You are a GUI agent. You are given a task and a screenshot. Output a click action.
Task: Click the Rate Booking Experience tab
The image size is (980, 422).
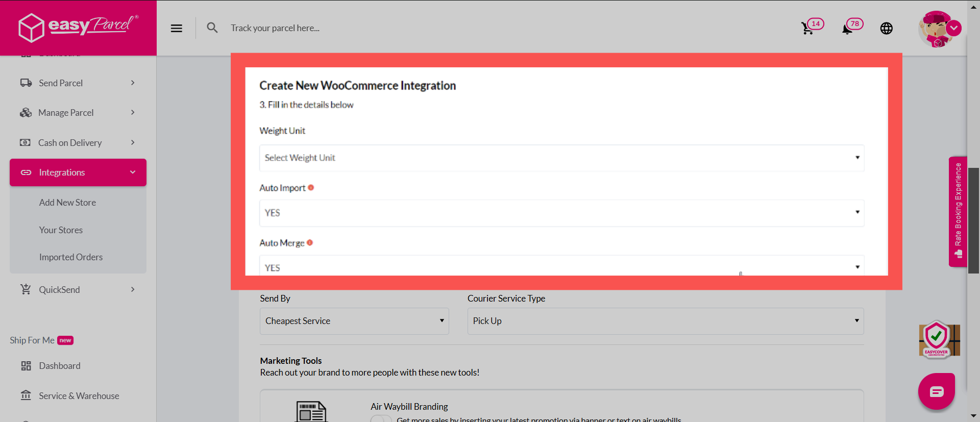click(x=958, y=211)
